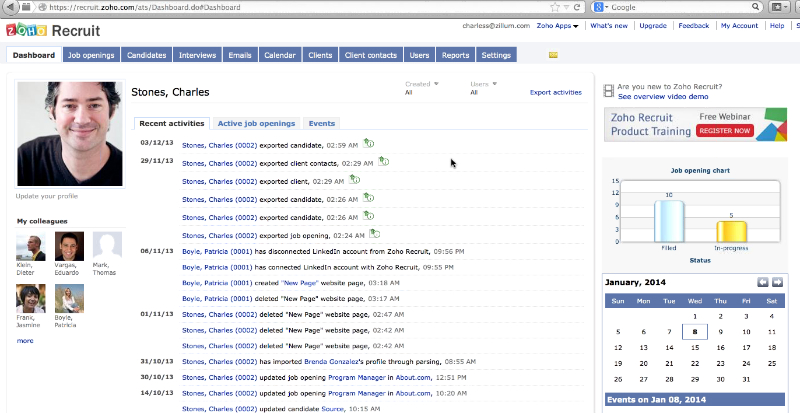Click the yellow mail envelope icon
The image size is (800, 413).
553,55
